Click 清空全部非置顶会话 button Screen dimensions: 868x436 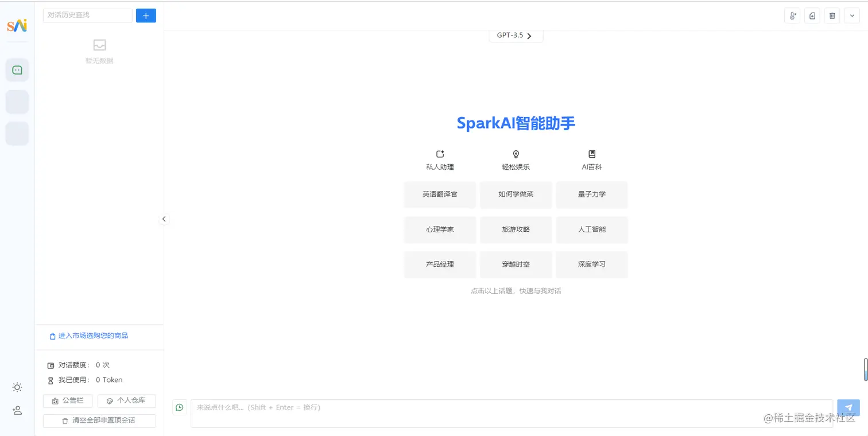(x=99, y=421)
